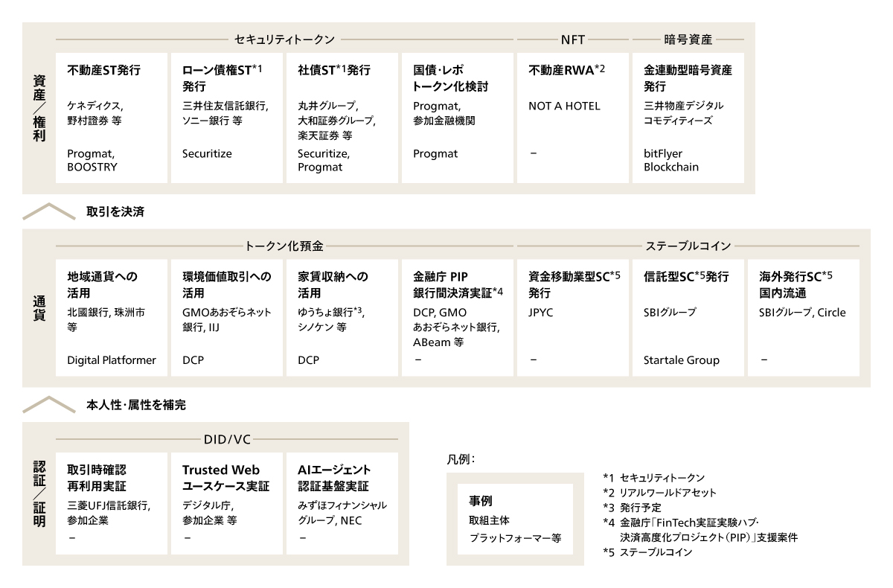Select AIエージェント 認証基盤実証 heading
Viewport: 893px width, 588px height.
click(x=334, y=478)
